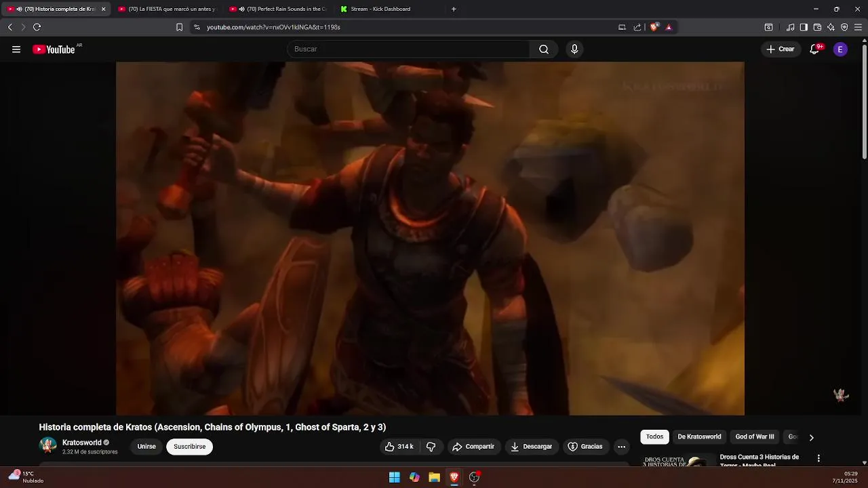This screenshot has width=868, height=488.
Task: Open the Kratosworld channel avatar
Action: tap(48, 446)
